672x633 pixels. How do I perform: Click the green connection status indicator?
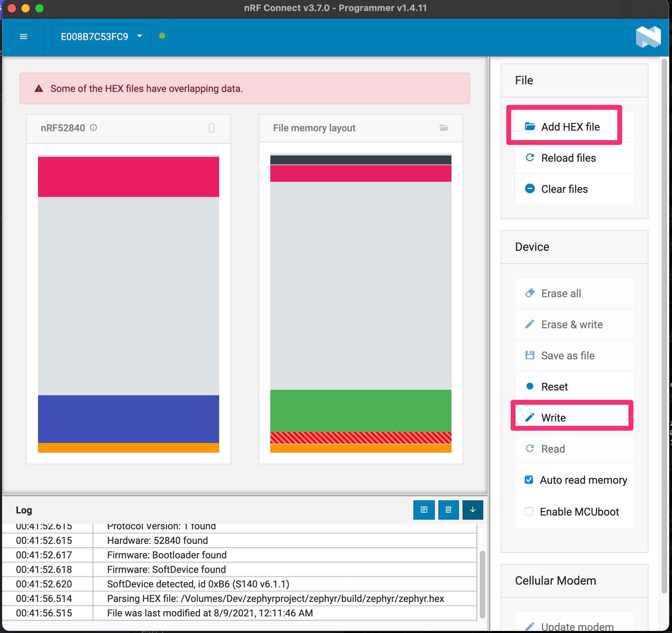[162, 36]
